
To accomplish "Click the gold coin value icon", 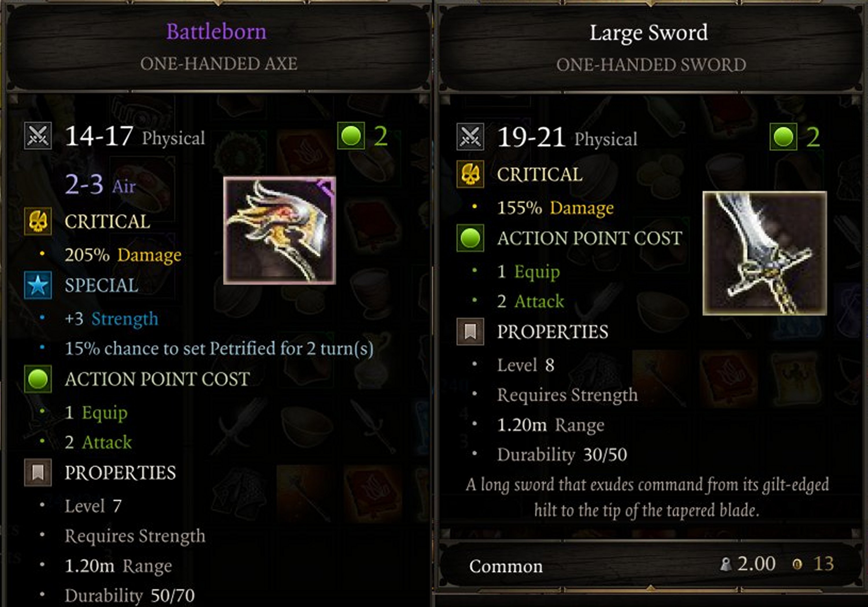I will coord(797,564).
